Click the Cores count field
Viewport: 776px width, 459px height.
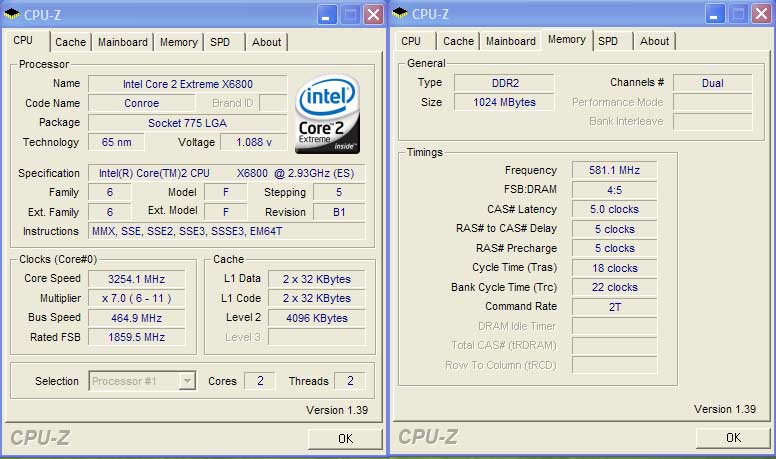[260, 381]
